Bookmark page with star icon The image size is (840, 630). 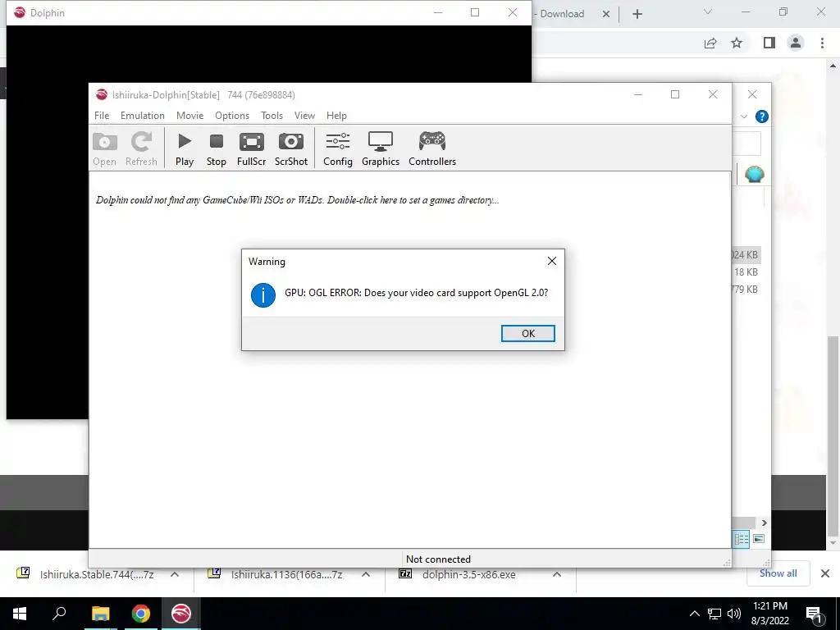coord(737,43)
